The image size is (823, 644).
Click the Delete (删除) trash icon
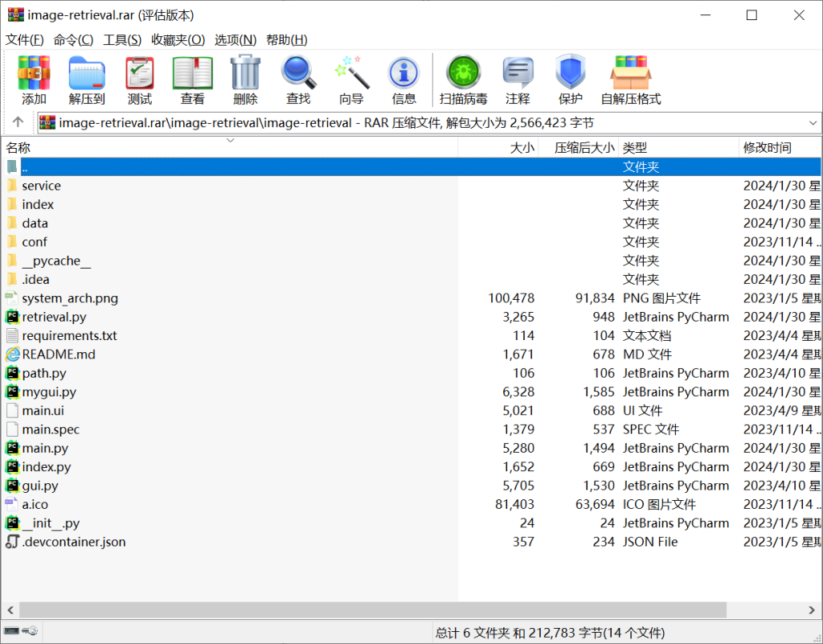pyautogui.click(x=245, y=80)
